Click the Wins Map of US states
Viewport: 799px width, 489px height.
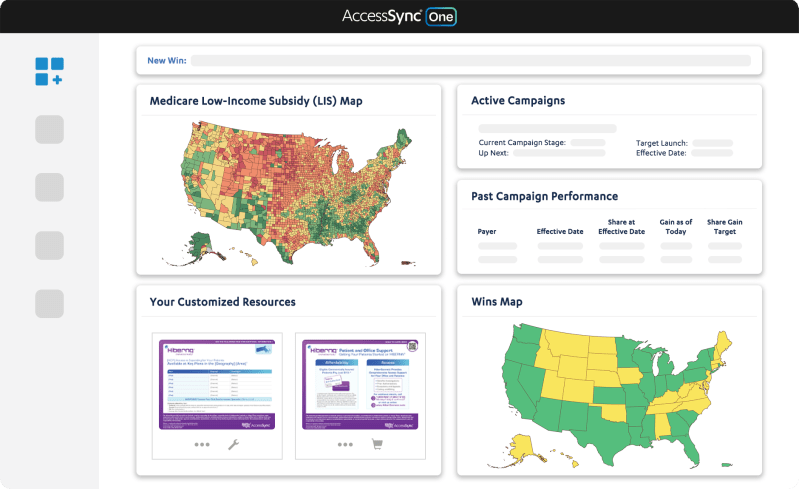click(x=609, y=395)
